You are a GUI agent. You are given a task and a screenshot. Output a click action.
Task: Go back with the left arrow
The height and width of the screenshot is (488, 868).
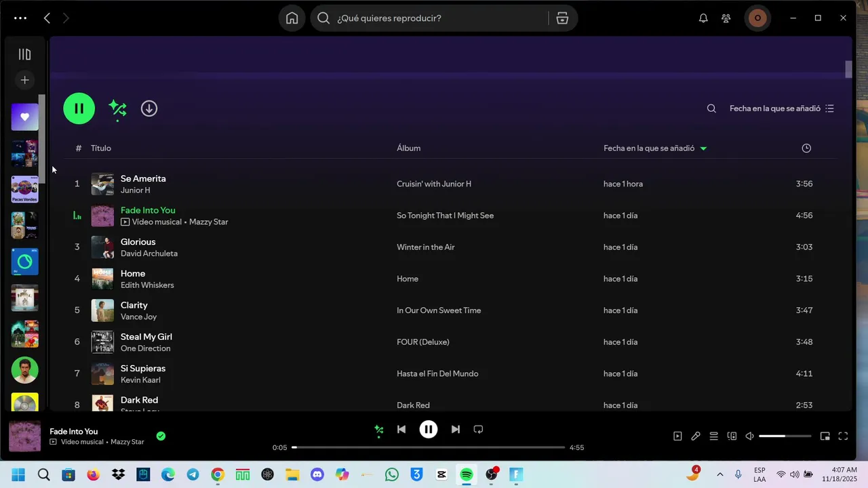point(47,18)
